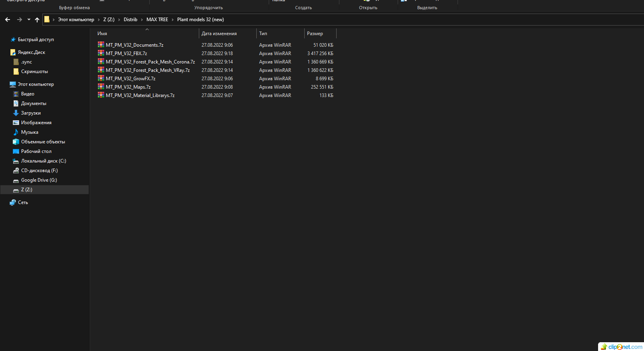Click 'Буфер обмена' ribbon group label
This screenshot has width=644, height=351.
click(74, 8)
